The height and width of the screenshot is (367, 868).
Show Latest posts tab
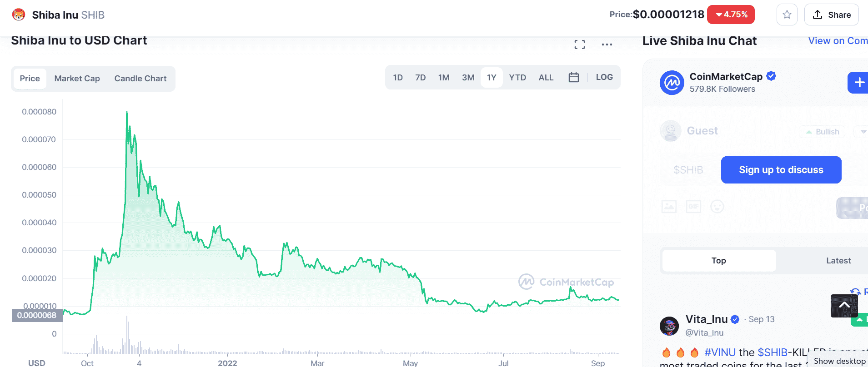click(838, 261)
